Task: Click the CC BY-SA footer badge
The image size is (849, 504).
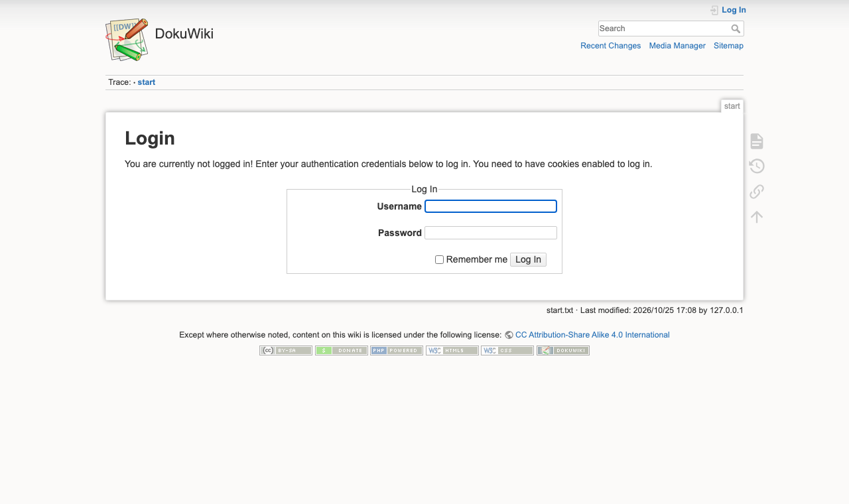Action: [286, 351]
